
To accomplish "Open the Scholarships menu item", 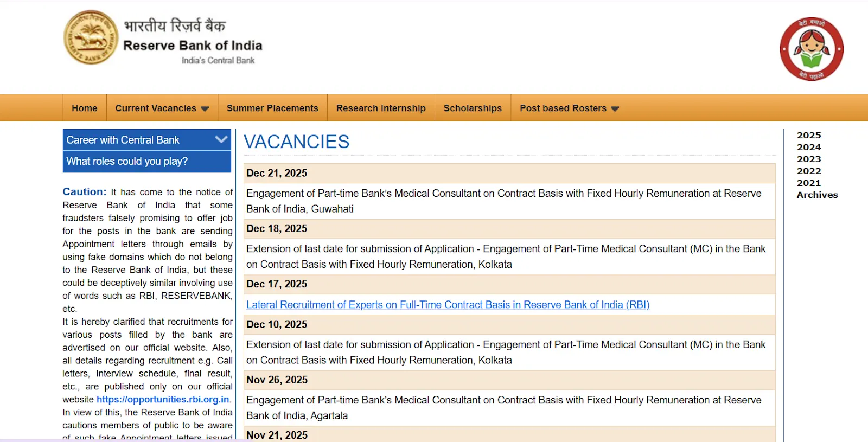I will tap(473, 108).
